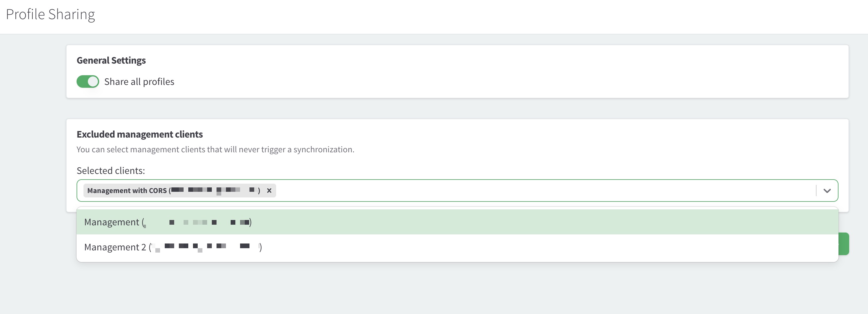Click the Profile Sharing page title
This screenshot has height=314, width=868.
pos(51,14)
